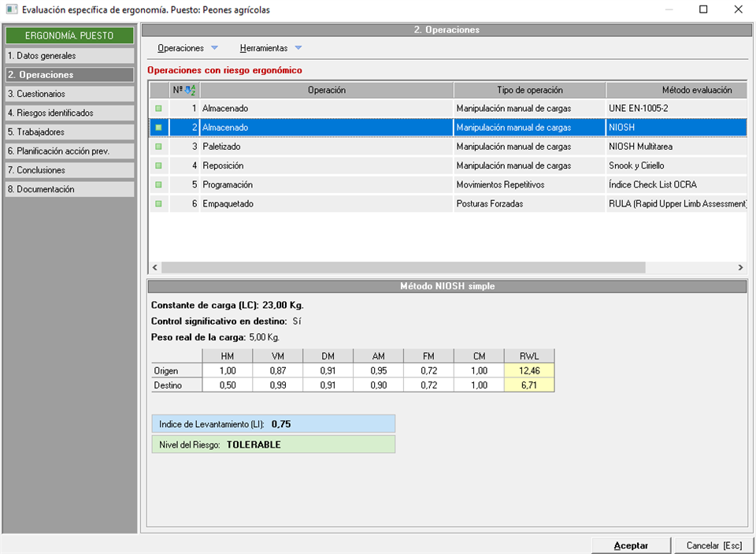Click the sort icon in the Nº column header
This screenshot has width=756, height=554.
click(x=190, y=90)
